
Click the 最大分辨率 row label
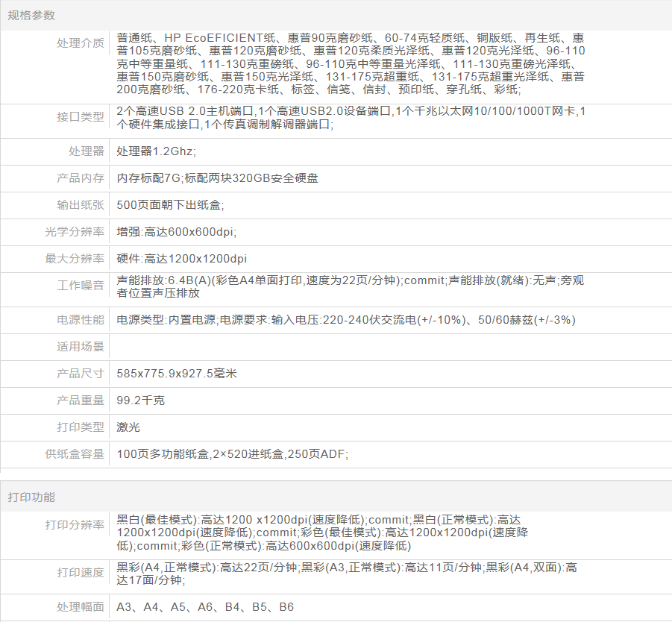point(75,259)
